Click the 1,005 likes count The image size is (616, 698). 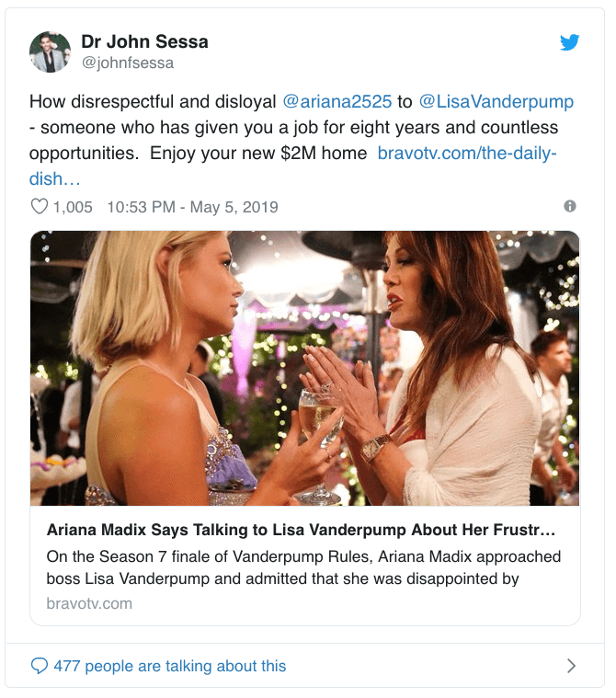[x=73, y=207]
